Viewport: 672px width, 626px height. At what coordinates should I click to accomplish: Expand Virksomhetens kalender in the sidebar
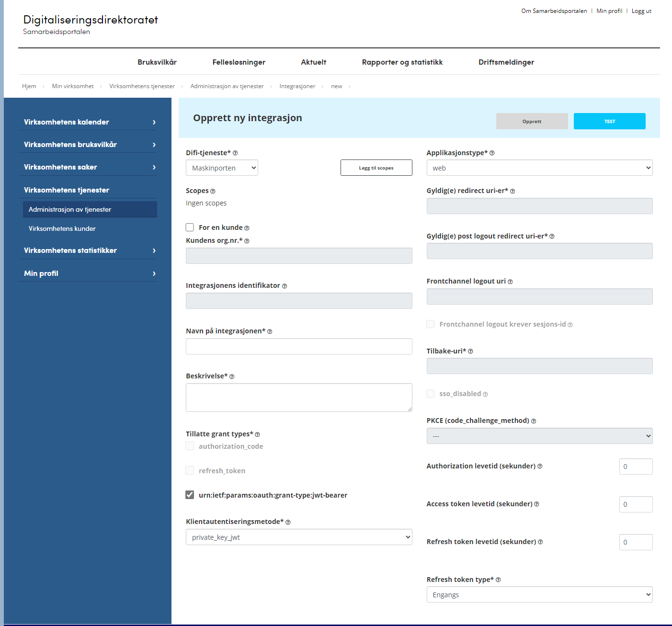pos(90,122)
